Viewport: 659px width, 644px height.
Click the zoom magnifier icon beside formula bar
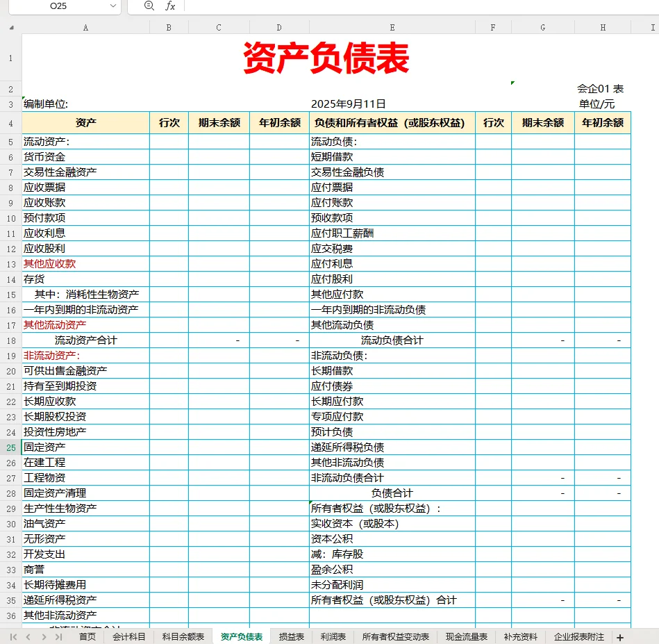coord(149,6)
